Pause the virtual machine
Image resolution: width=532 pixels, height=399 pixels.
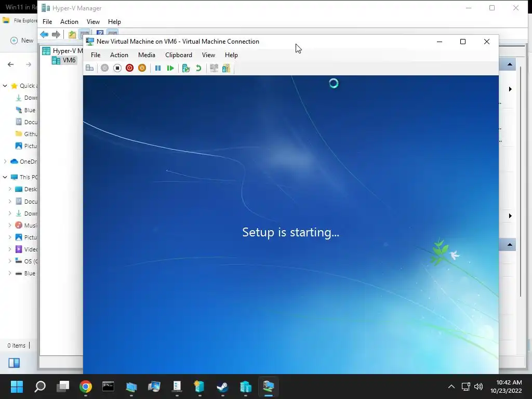point(158,68)
